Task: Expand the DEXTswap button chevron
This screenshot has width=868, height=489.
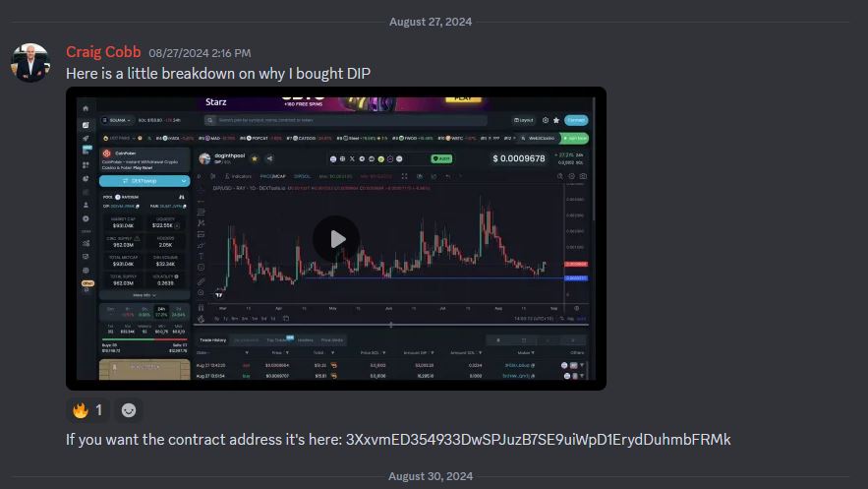Action: point(184,181)
